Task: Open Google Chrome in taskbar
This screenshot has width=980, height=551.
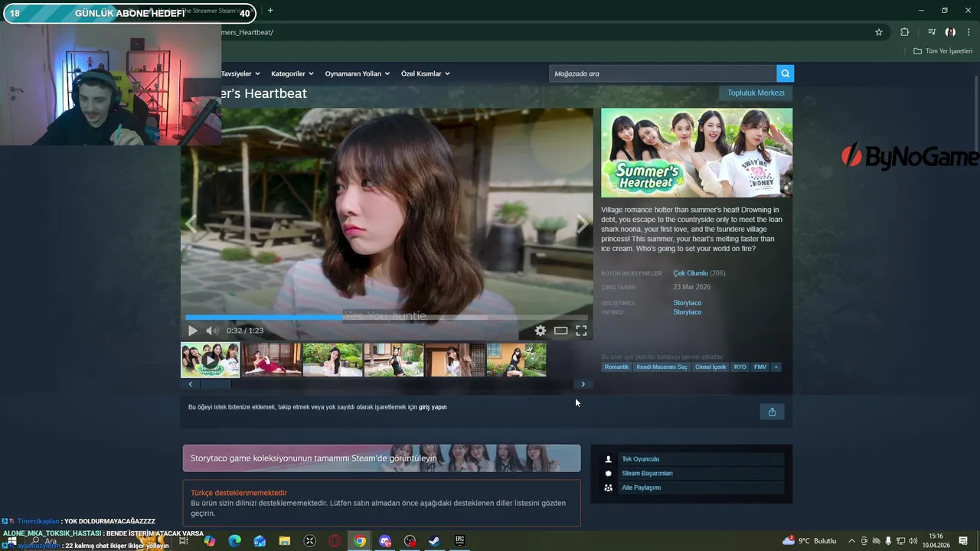Action: click(360, 541)
